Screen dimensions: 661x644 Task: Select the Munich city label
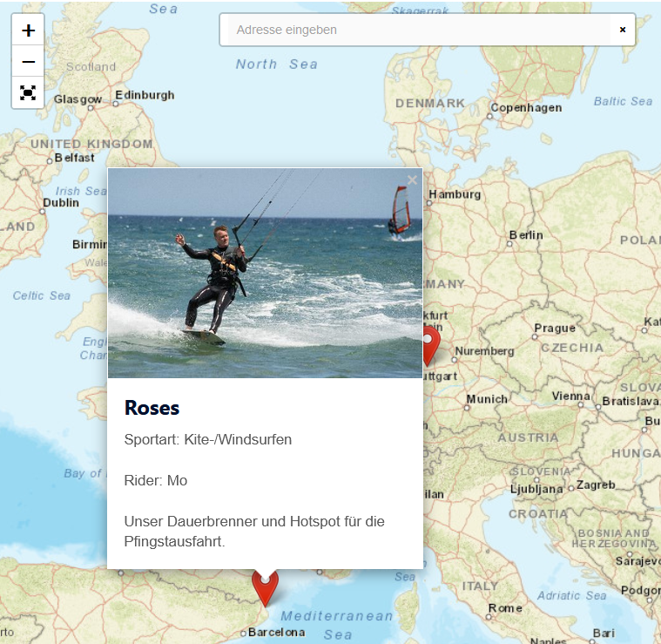click(487, 399)
